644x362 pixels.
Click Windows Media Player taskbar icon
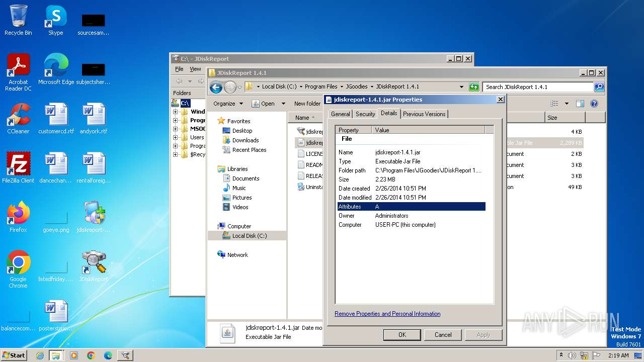tap(74, 355)
